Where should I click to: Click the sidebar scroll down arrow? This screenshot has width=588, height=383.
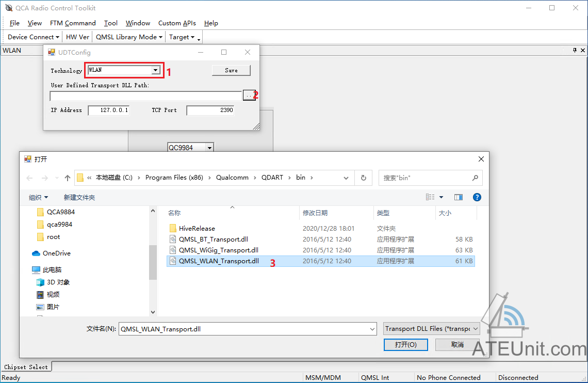[x=153, y=312]
